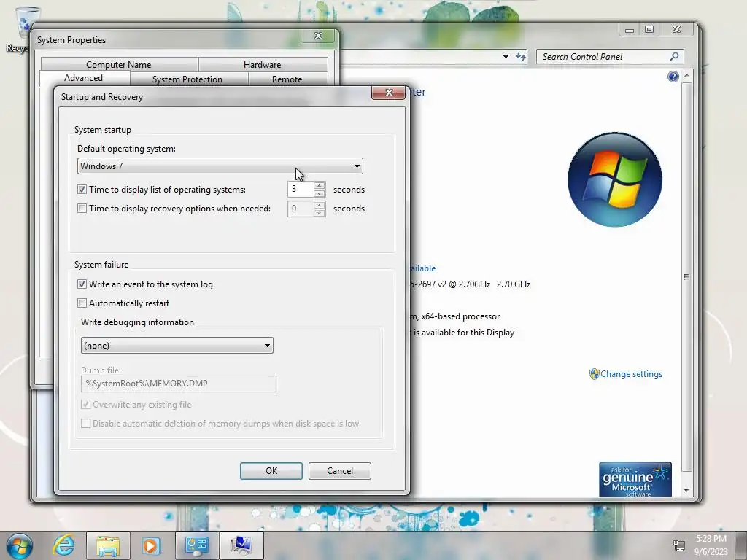
Task: Close the Startup and Recovery dialog
Action: coord(388,93)
